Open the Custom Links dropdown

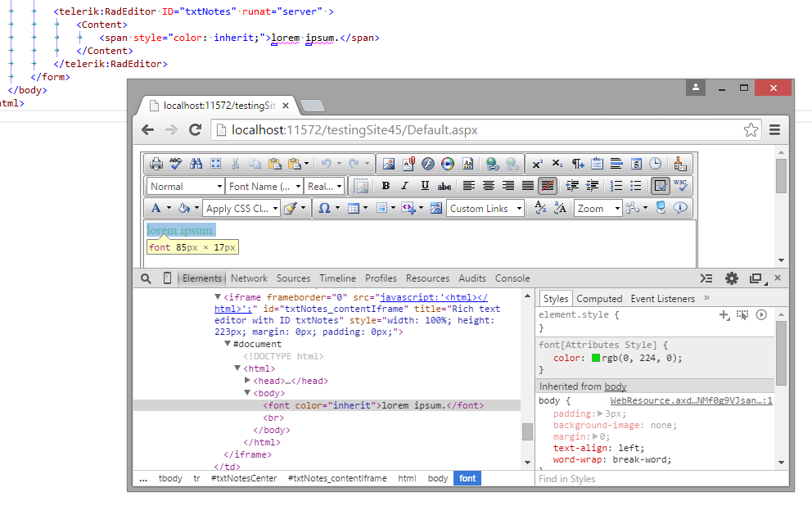[485, 209]
